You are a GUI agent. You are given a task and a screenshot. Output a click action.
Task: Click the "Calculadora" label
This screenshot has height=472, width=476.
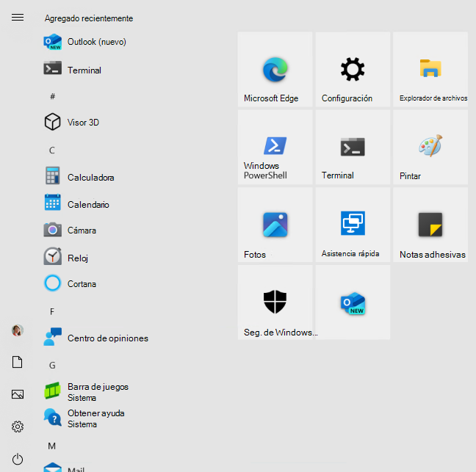[x=91, y=178]
